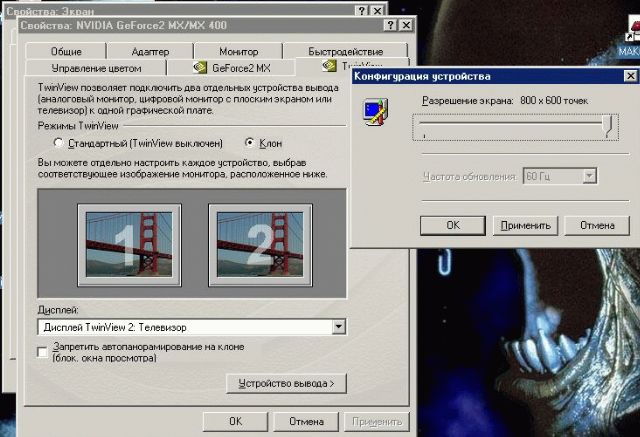Enable Запретить автопанорамирование на клоне checkbox
Screen dimensions: 640x437
tap(42, 352)
